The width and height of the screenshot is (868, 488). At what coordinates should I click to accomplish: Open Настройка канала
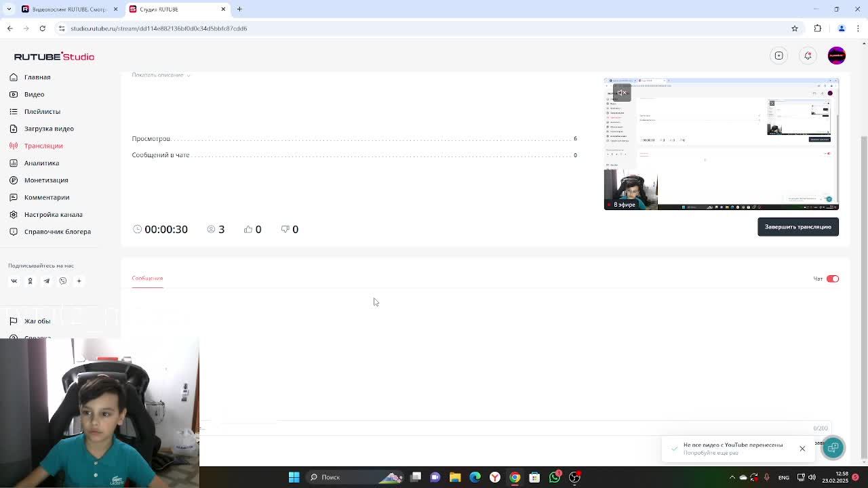pos(46,215)
